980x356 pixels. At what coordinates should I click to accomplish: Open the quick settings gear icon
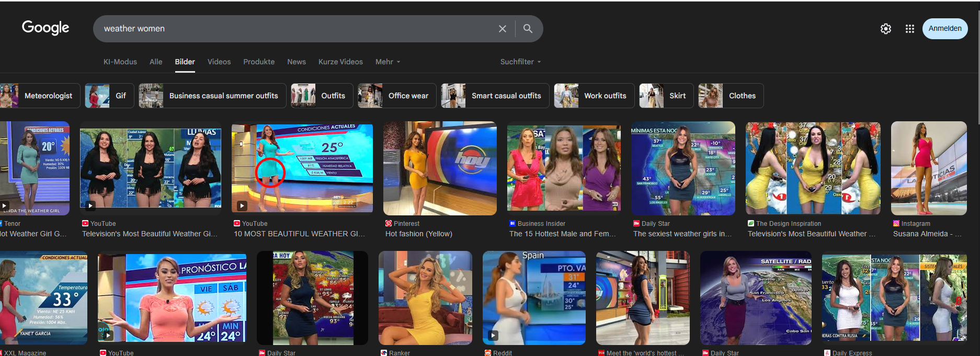click(885, 29)
